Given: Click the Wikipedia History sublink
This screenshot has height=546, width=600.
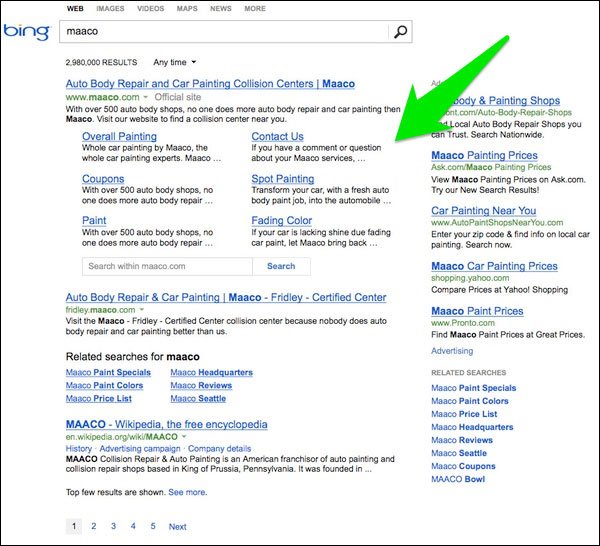Looking at the screenshot, I should tap(79, 448).
